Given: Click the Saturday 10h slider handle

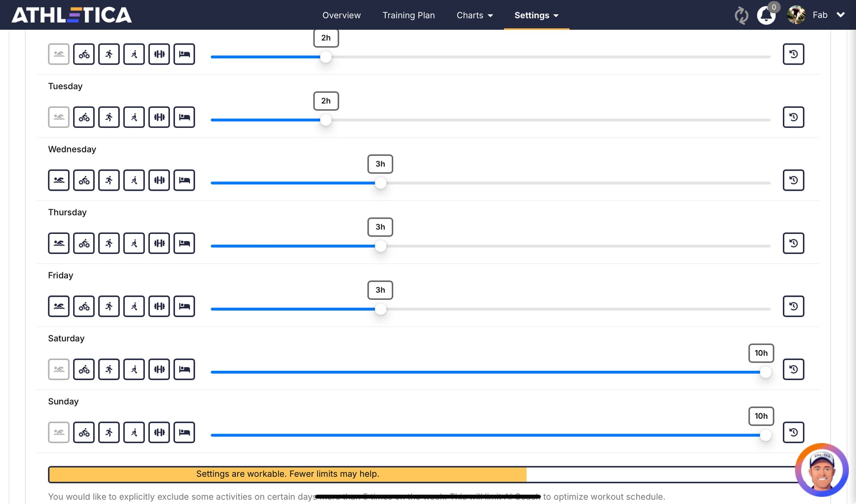Looking at the screenshot, I should point(765,372).
